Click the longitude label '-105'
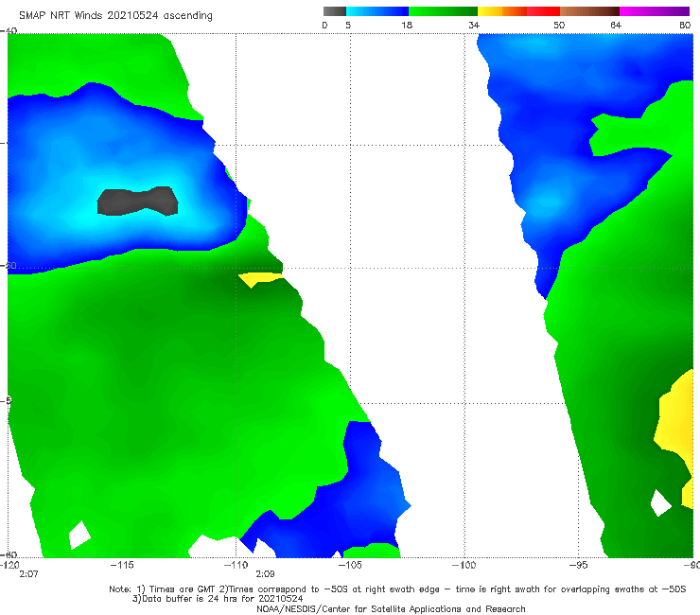The width and height of the screenshot is (700, 615). click(x=350, y=565)
